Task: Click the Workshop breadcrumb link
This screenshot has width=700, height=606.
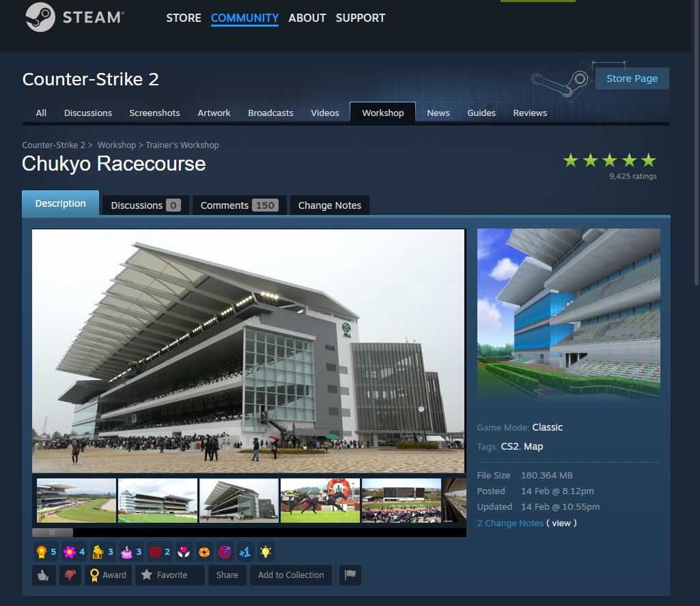Action: (117, 145)
